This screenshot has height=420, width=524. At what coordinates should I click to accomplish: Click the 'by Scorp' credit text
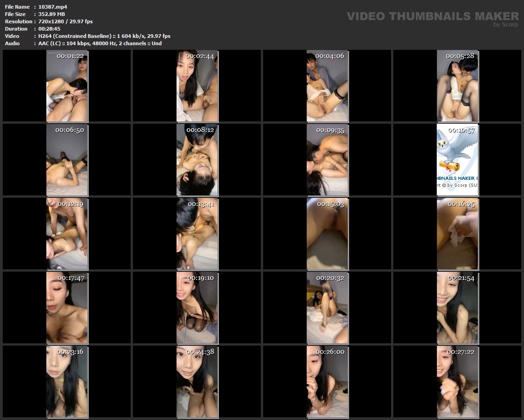pyautogui.click(x=506, y=25)
